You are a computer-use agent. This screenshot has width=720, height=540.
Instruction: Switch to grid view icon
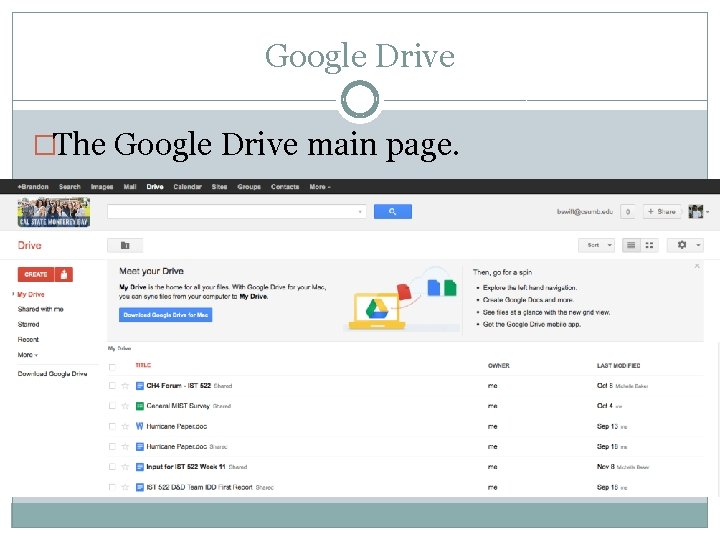pos(649,245)
